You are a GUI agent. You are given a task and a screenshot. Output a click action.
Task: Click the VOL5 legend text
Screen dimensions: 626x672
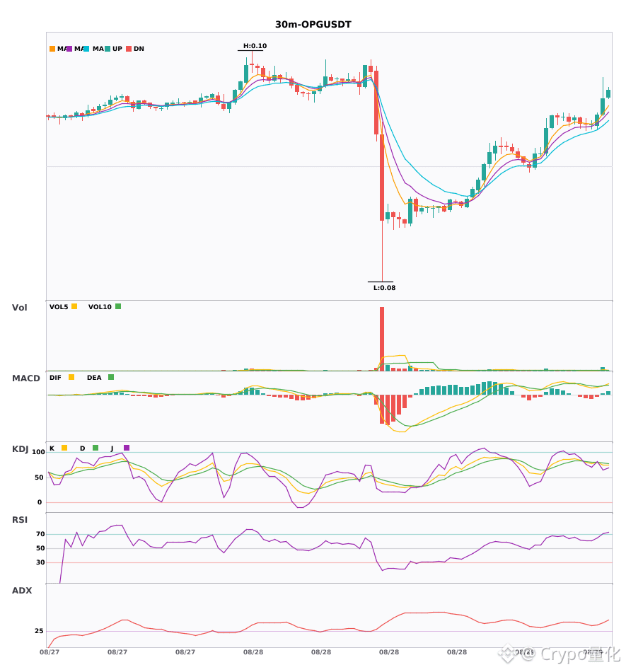pos(59,307)
